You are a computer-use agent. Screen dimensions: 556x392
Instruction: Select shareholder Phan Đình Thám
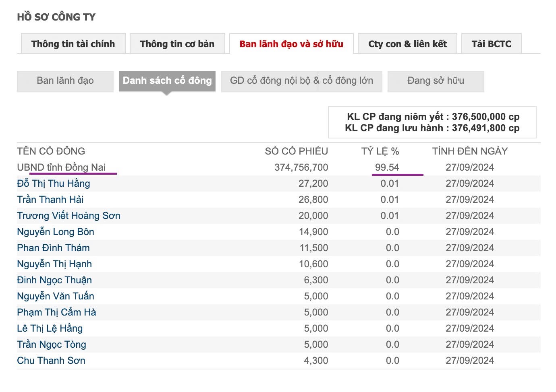click(x=53, y=248)
